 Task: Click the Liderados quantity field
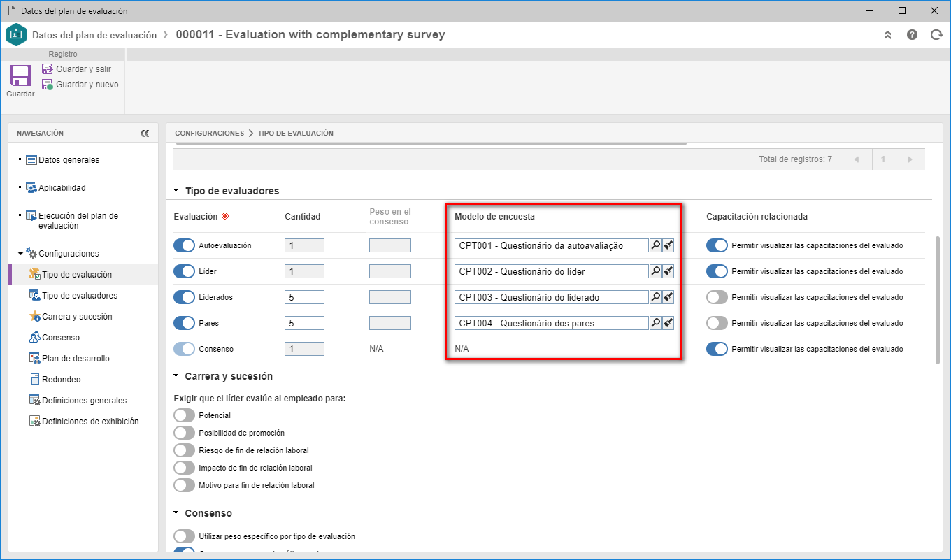(x=304, y=297)
